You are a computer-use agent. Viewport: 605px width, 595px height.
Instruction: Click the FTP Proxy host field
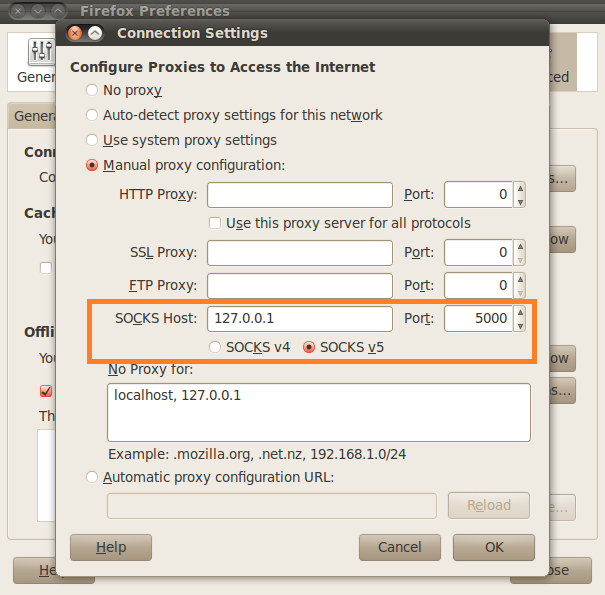(300, 286)
